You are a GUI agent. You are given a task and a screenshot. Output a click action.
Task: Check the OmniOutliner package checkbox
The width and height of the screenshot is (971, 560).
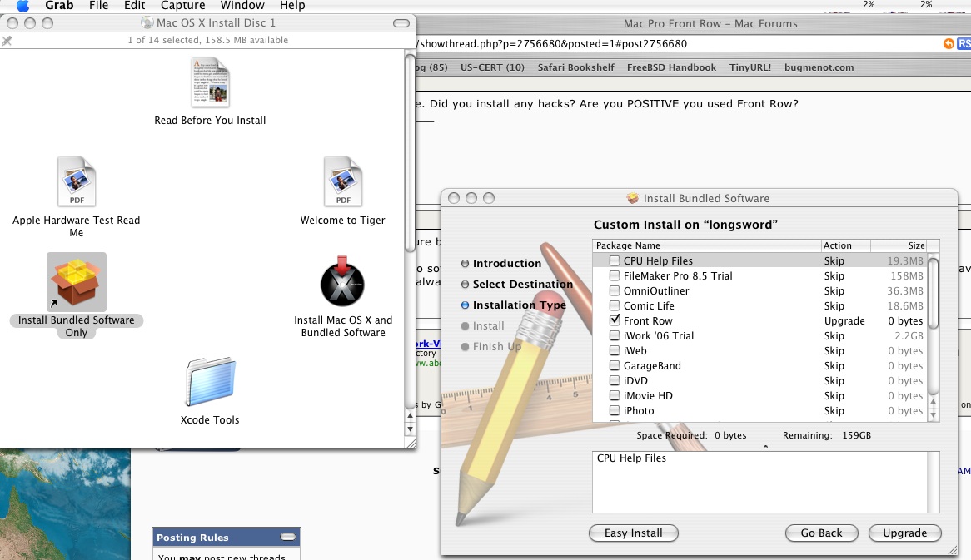[615, 290]
